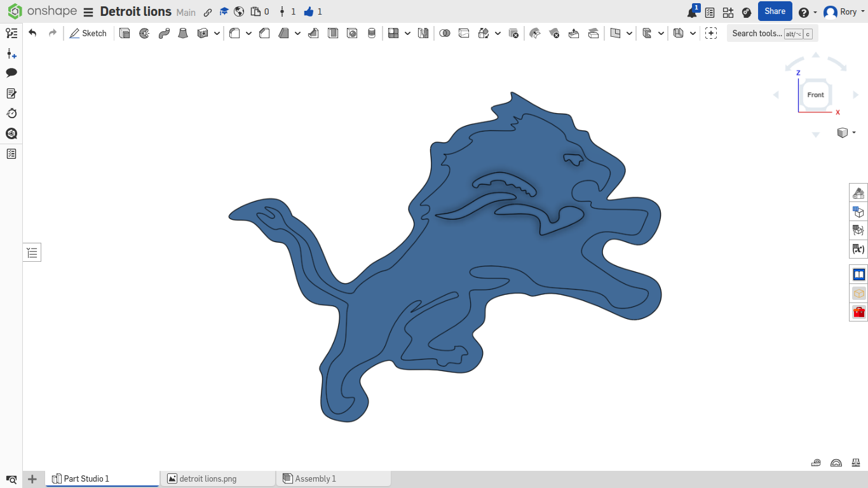Expand the Draft tool dropdown
Viewport: 868px width, 488px height.
tap(297, 33)
